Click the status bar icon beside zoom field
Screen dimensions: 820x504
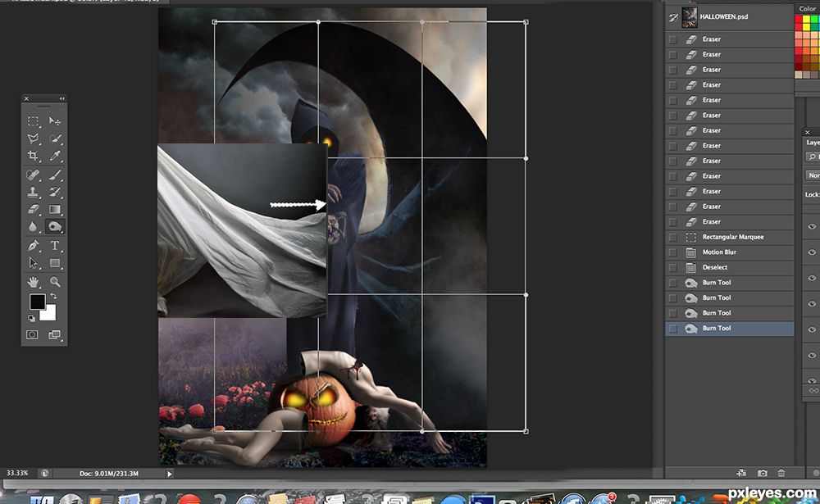(x=45, y=473)
